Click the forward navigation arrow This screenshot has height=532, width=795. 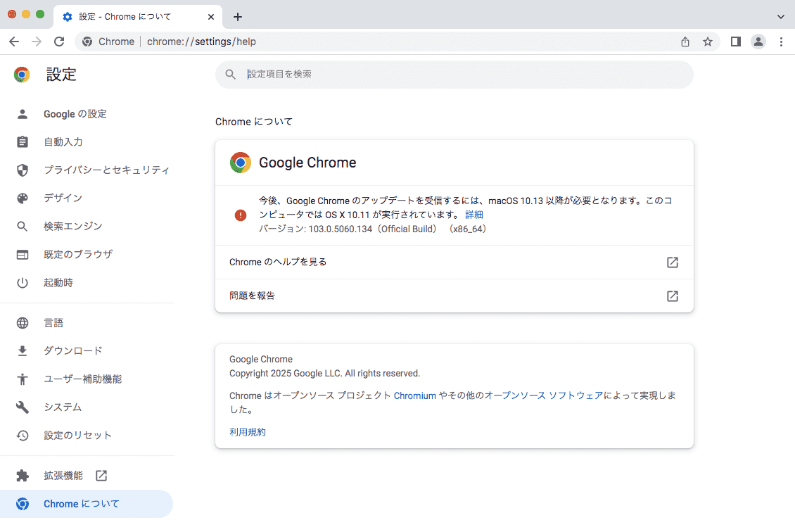pos(37,42)
